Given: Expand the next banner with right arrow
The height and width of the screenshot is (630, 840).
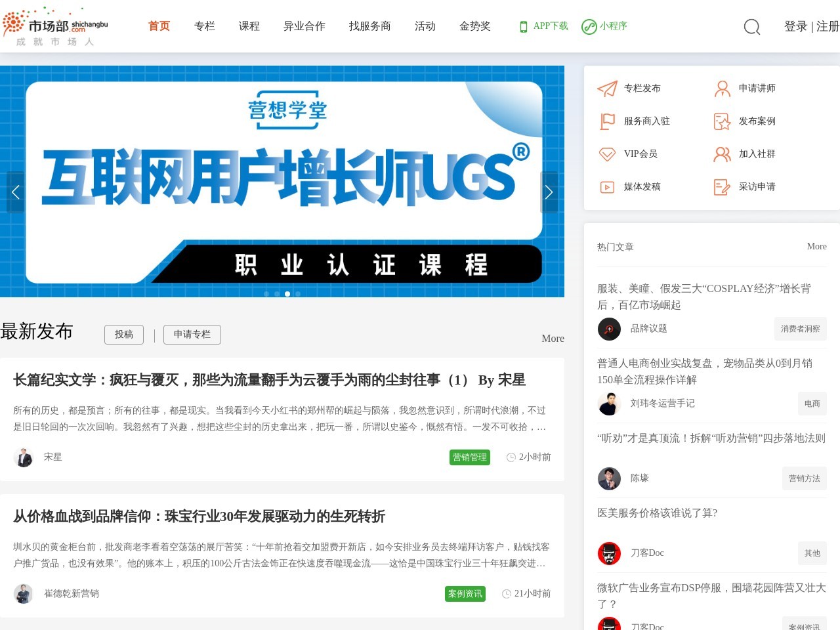Looking at the screenshot, I should [x=549, y=192].
